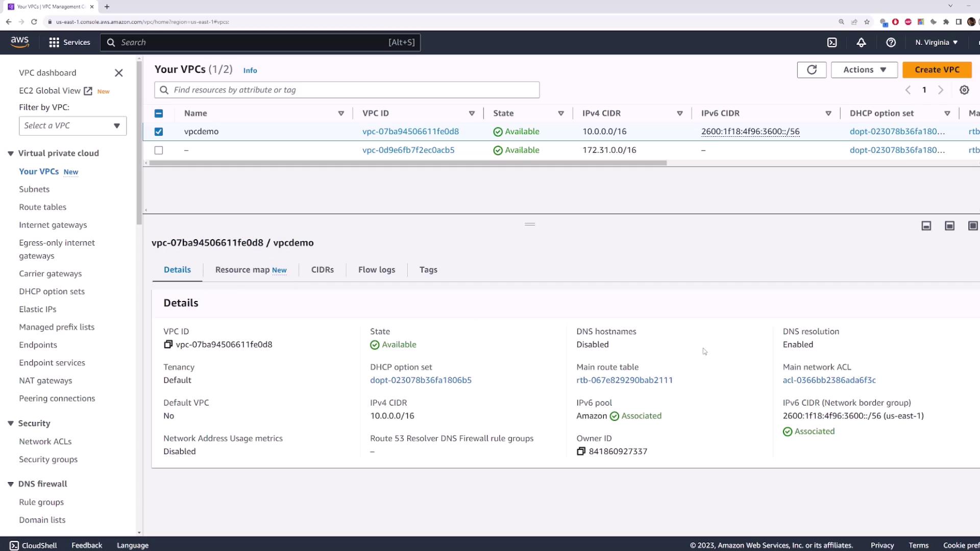Screen dimensions: 980x551
Task: Click the Create VPC button
Action: coord(937,70)
